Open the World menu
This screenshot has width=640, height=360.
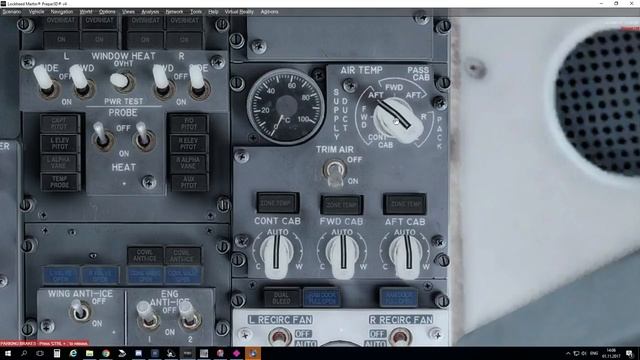click(86, 12)
